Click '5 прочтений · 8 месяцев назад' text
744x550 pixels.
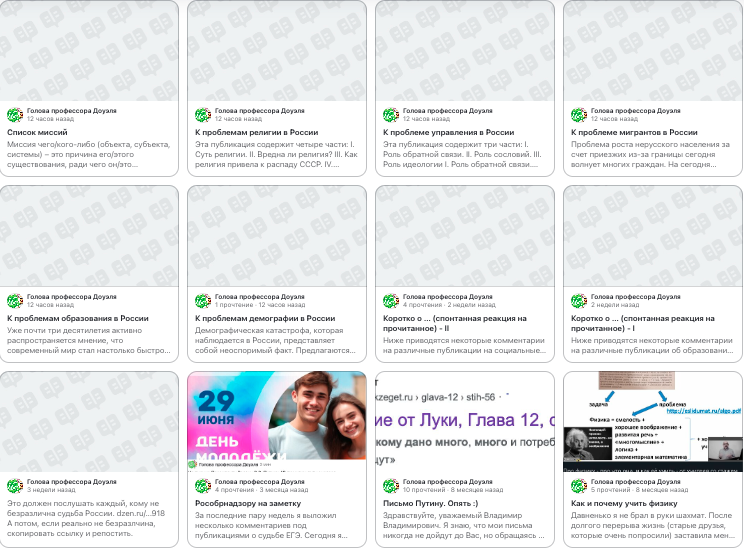[x=639, y=490]
